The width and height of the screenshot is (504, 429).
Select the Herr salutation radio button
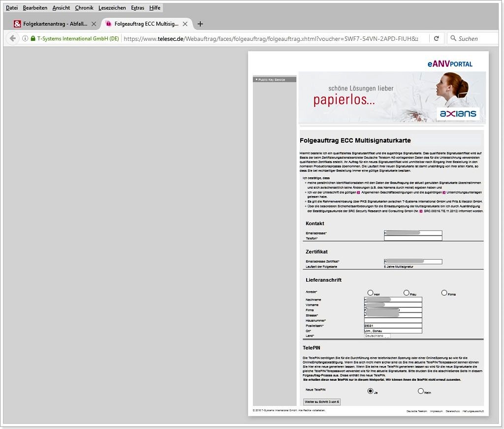370,293
